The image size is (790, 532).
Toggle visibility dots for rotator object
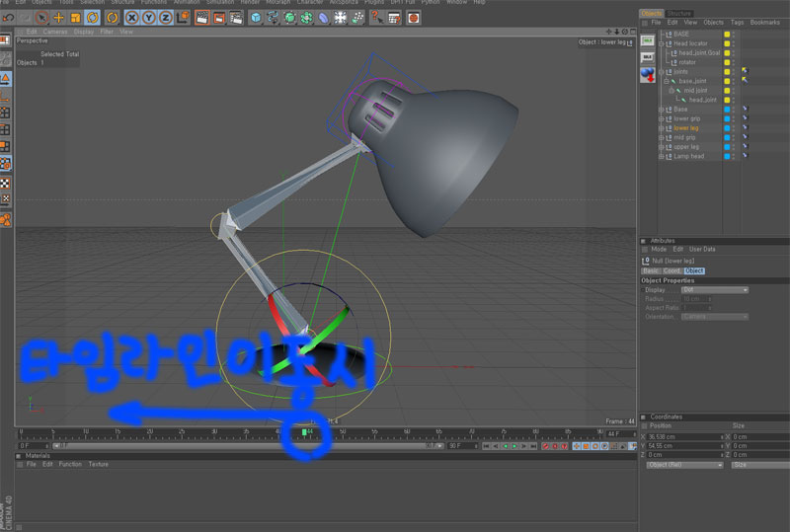coord(734,62)
